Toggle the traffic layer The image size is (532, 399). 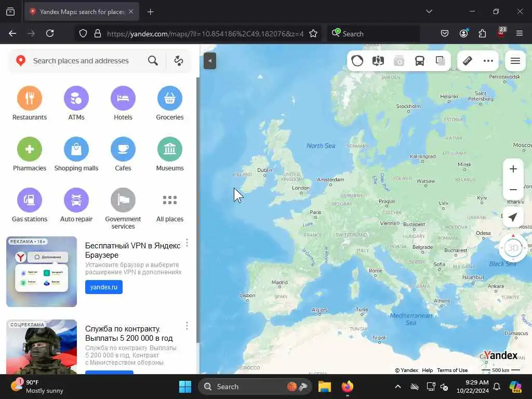pos(357,61)
